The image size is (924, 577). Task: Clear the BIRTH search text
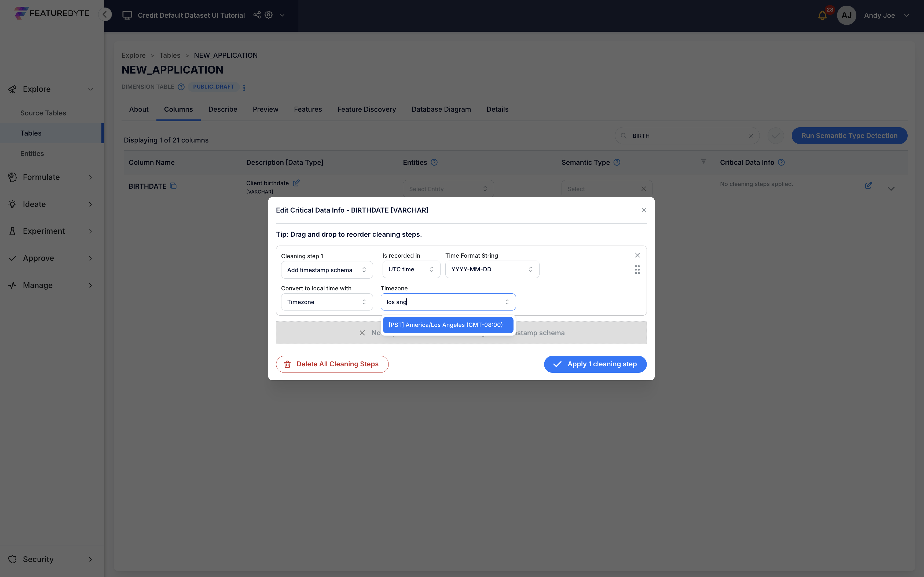click(x=751, y=136)
